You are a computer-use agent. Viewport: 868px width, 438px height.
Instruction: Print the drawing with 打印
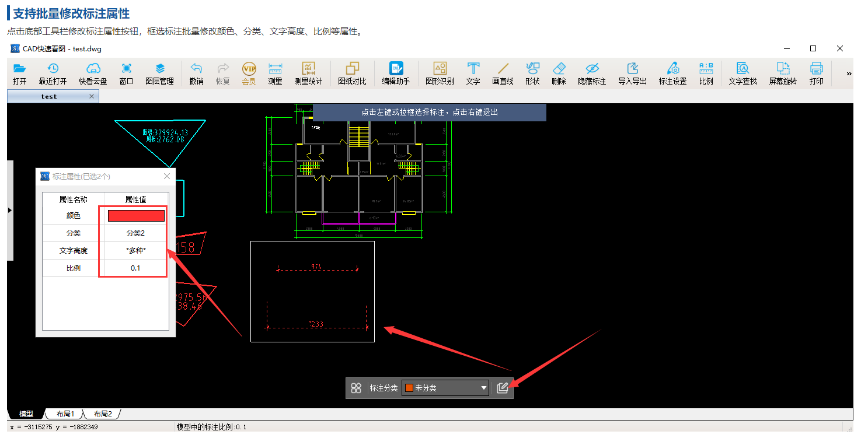816,73
